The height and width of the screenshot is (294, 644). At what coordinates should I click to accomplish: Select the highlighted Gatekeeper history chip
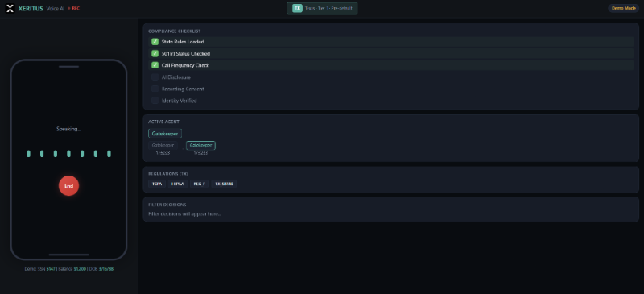(200, 145)
